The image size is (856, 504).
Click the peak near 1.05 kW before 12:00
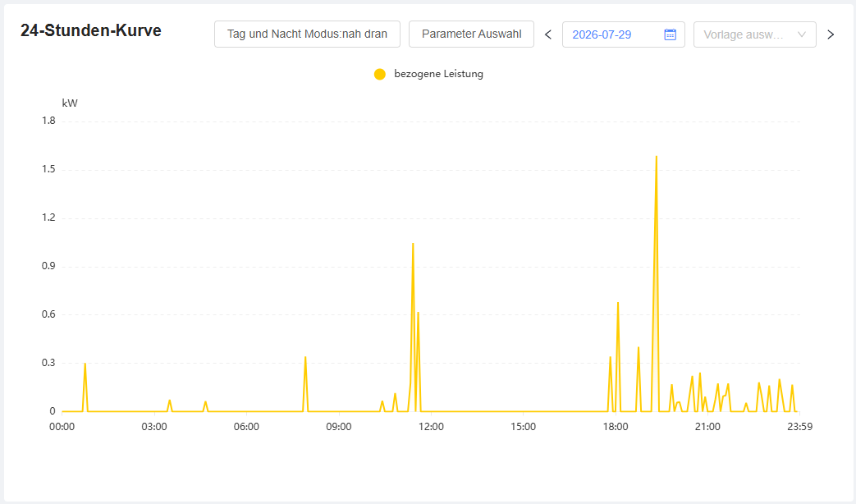413,244
